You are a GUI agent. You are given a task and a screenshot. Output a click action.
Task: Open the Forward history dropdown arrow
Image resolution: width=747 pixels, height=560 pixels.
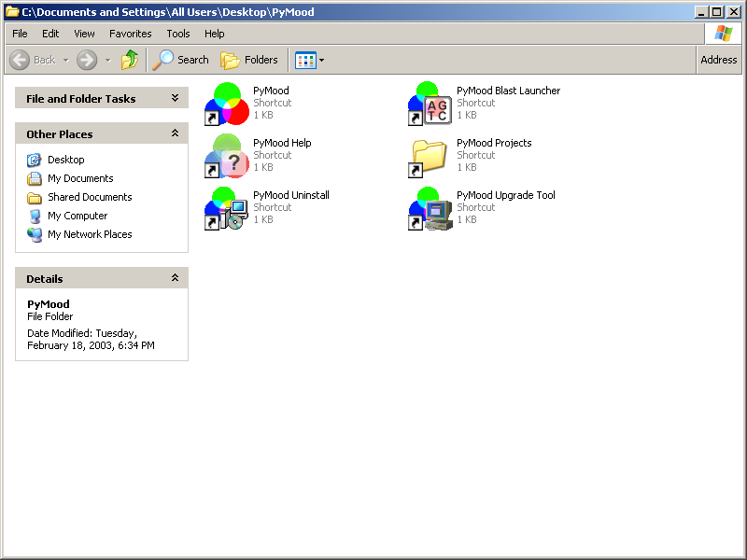tap(107, 61)
